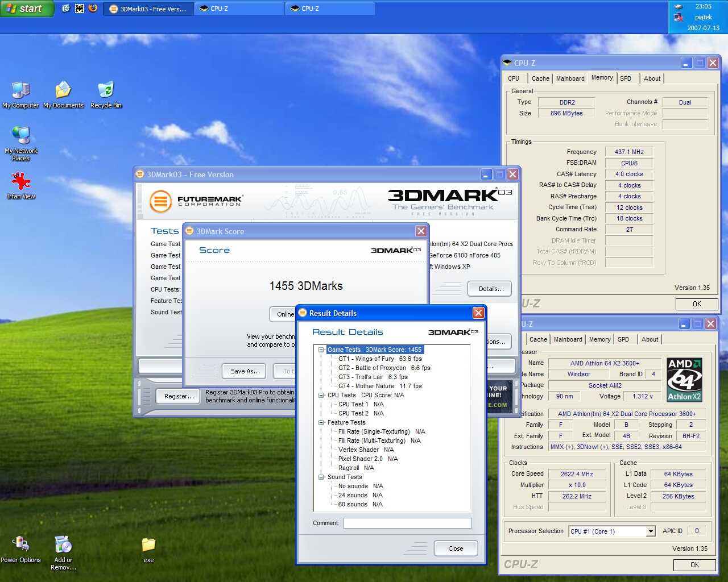This screenshot has height=582, width=728.
Task: Collapse the Feature Tests tree node
Action: coord(321,422)
